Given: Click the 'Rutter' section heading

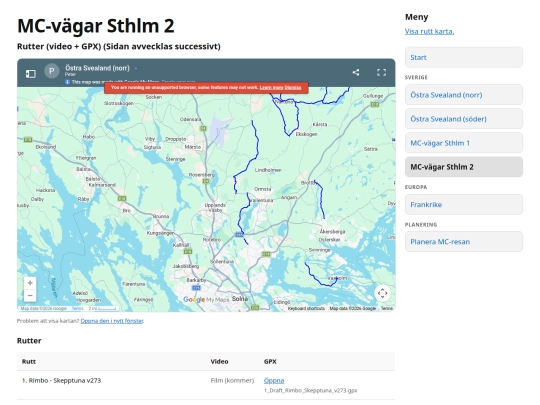Looking at the screenshot, I should coord(29,341).
